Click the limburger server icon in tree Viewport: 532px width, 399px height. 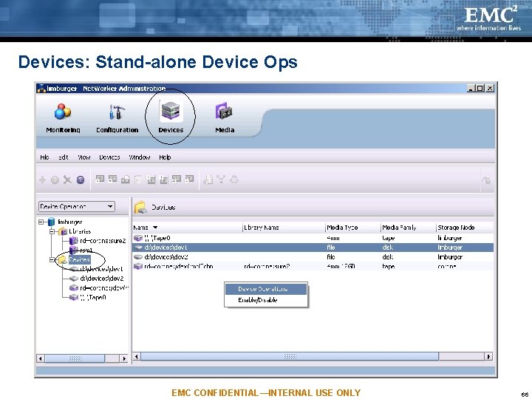tap(51, 222)
